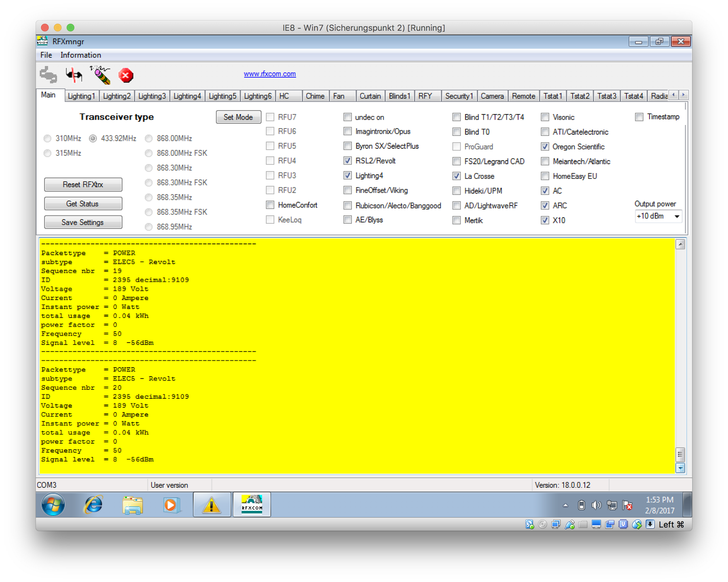Open Internet Explorer from taskbar
The width and height of the screenshot is (728, 582).
[x=93, y=505]
